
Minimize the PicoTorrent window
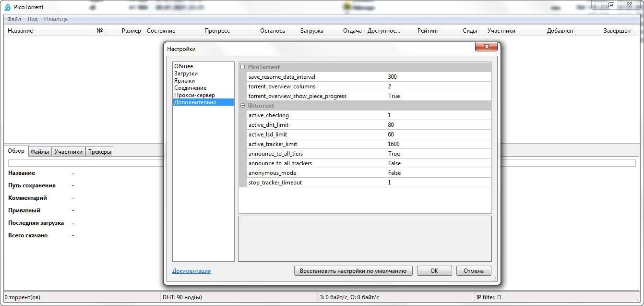tap(598, 5)
